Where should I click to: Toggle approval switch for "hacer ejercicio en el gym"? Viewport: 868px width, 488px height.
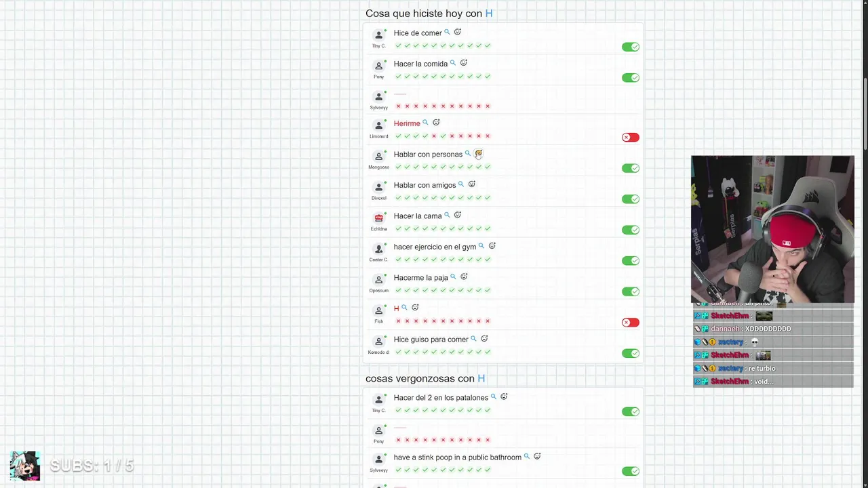click(x=631, y=260)
